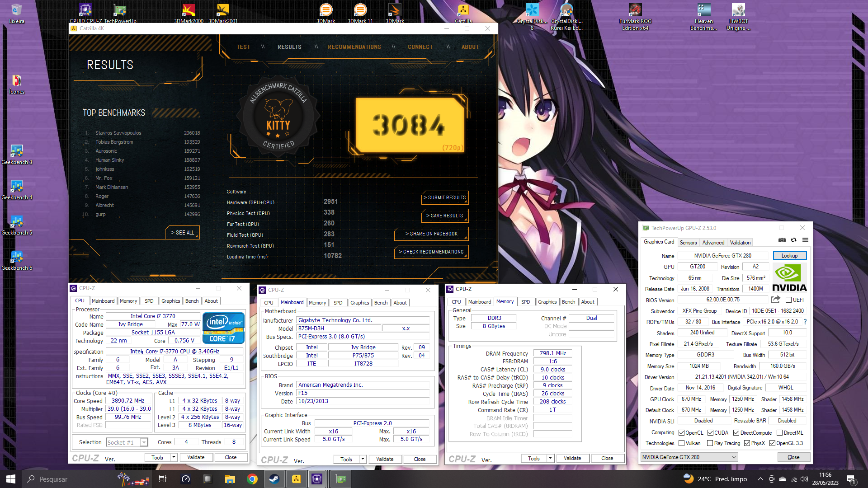This screenshot has height=488, width=868.
Task: Toggle the PhysX checkbox in GPU-Z
Action: point(747,443)
